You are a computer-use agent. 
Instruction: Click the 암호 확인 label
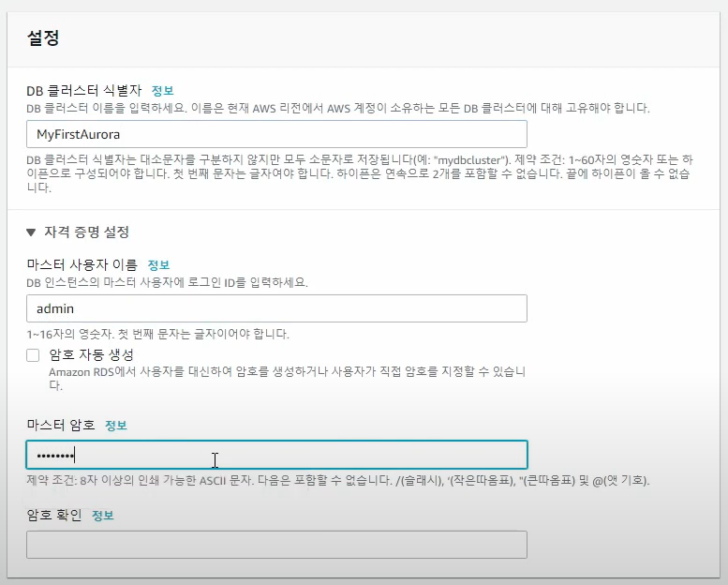point(54,515)
